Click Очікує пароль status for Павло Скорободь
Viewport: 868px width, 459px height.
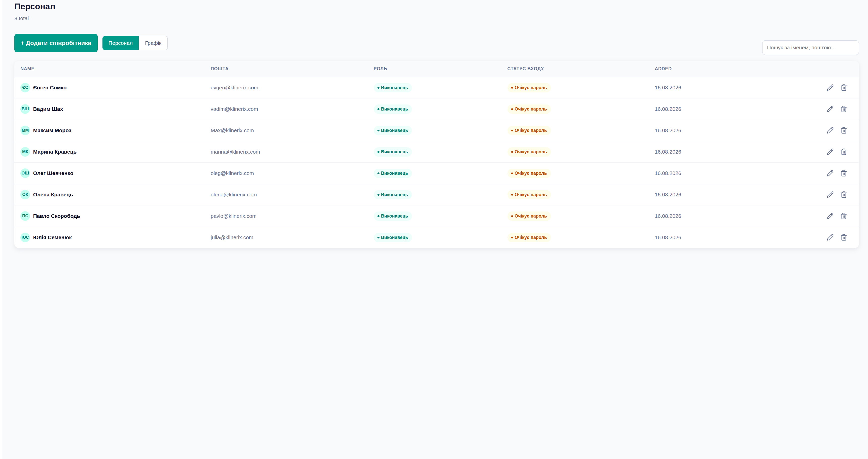click(529, 216)
